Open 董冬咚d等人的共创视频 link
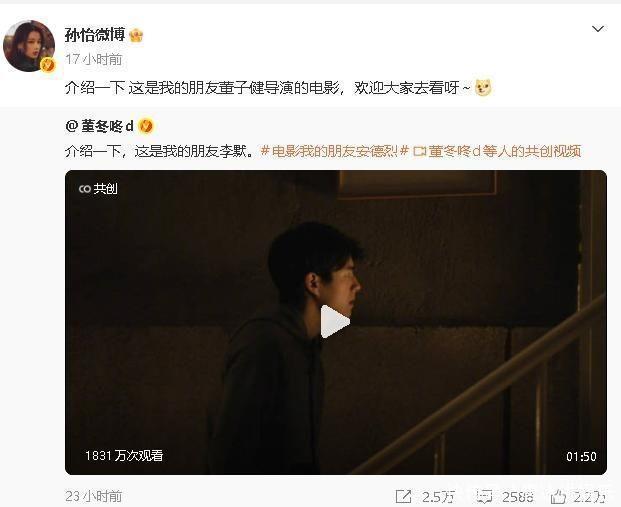This screenshot has height=507, width=621. [x=505, y=151]
